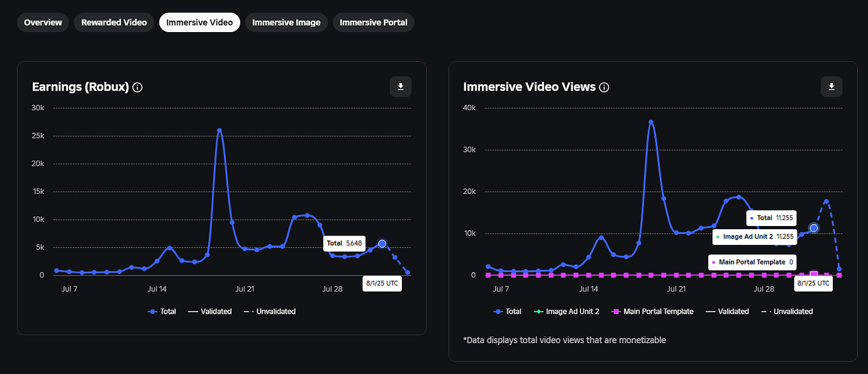
Task: Click the "Main Portal Template 0" tooltip
Action: [x=753, y=262]
